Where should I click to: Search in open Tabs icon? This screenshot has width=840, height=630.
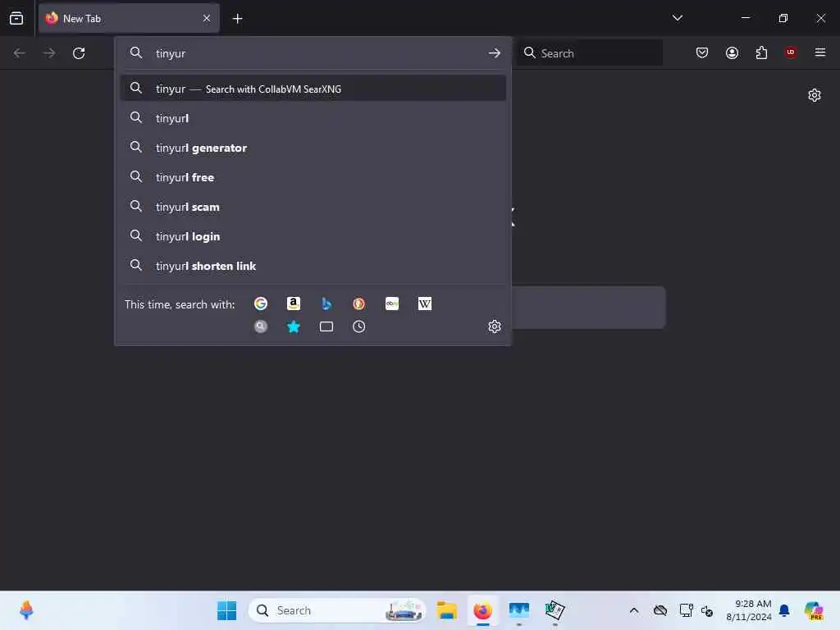coord(326,326)
